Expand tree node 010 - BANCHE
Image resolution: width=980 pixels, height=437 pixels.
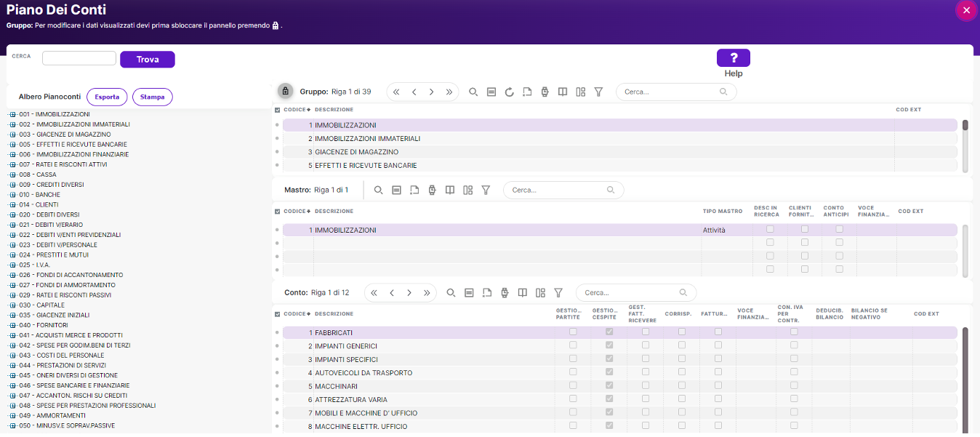pyautogui.click(x=12, y=195)
